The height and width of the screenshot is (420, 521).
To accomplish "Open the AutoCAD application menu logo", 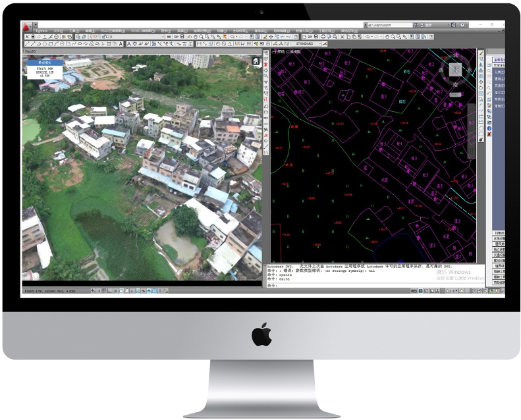I will (26, 26).
